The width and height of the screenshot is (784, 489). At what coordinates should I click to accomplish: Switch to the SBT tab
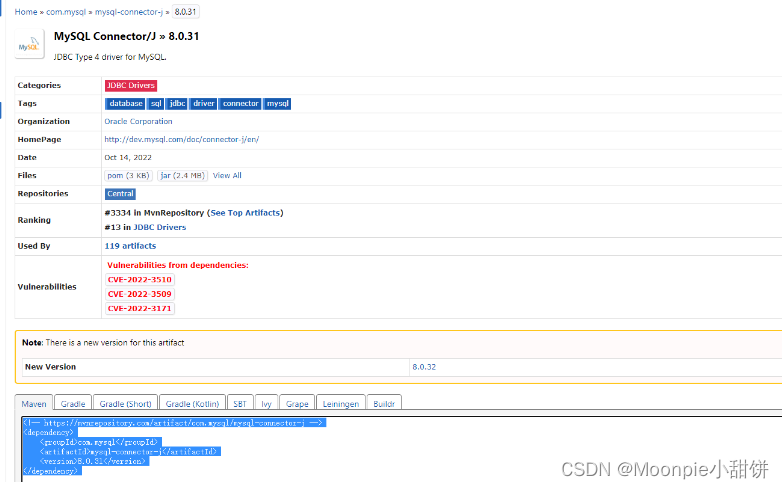coord(240,404)
